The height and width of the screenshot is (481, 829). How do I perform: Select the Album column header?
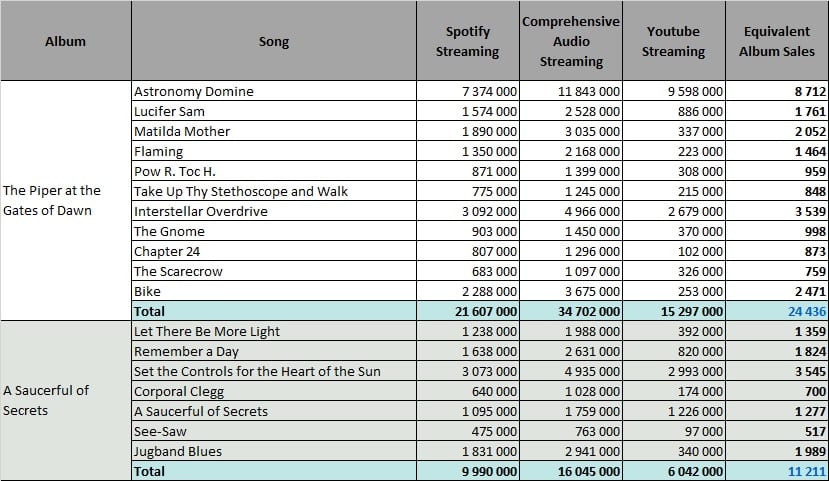pos(66,41)
